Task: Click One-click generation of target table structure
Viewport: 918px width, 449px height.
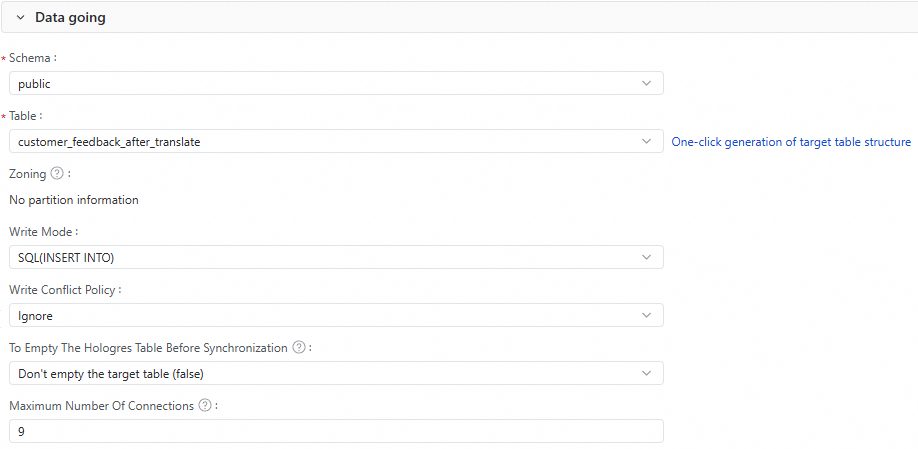Action: pos(790,142)
